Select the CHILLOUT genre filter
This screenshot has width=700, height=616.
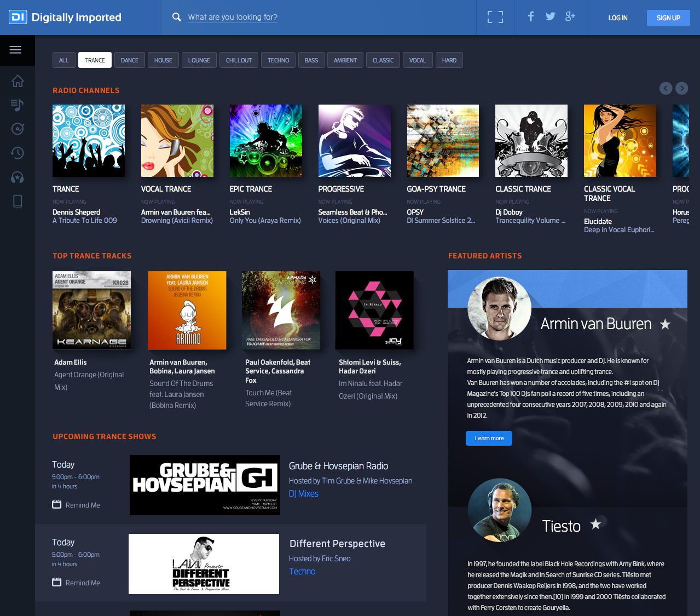tap(239, 60)
